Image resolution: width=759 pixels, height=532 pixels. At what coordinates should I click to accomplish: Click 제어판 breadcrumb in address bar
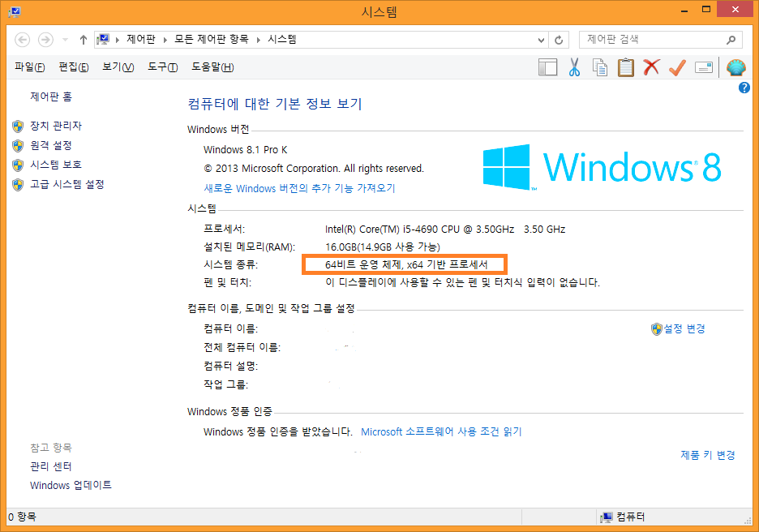point(141,39)
